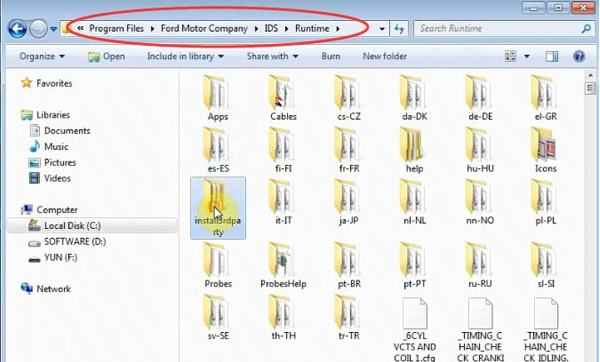Open the recent locations dropdown arrow
The width and height of the screenshot is (600, 362).
[x=54, y=29]
